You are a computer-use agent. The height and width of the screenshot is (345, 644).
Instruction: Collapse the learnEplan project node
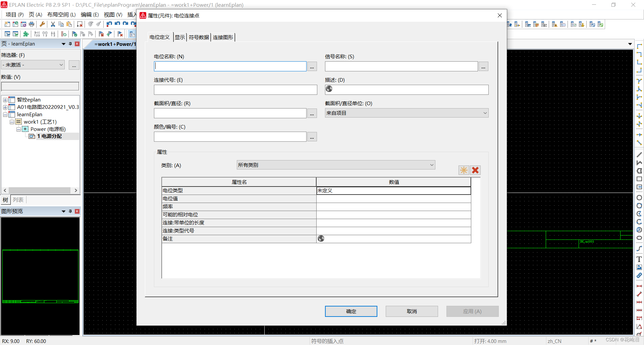[x=5, y=115]
